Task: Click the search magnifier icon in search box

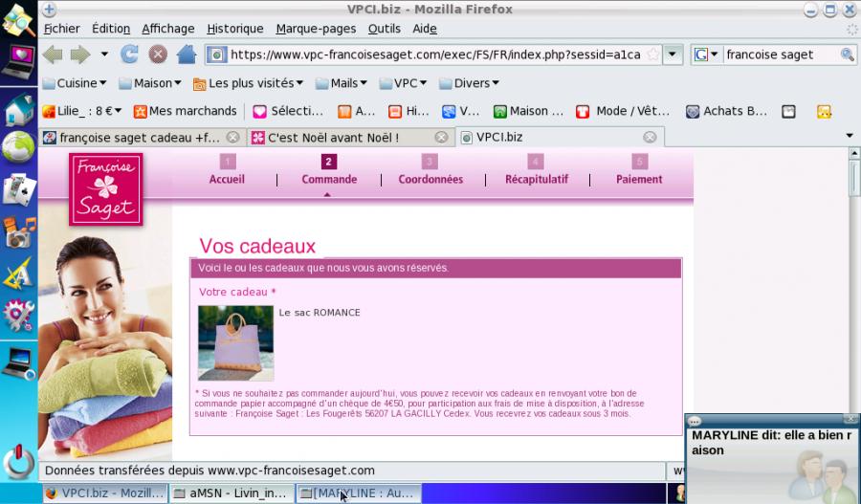Action: 847,55
